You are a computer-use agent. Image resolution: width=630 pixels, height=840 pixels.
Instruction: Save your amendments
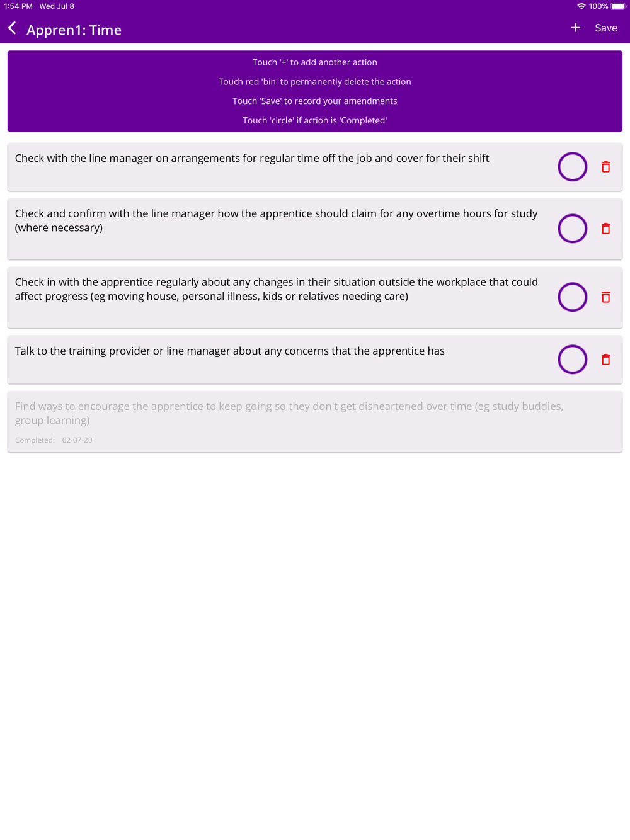tap(606, 28)
